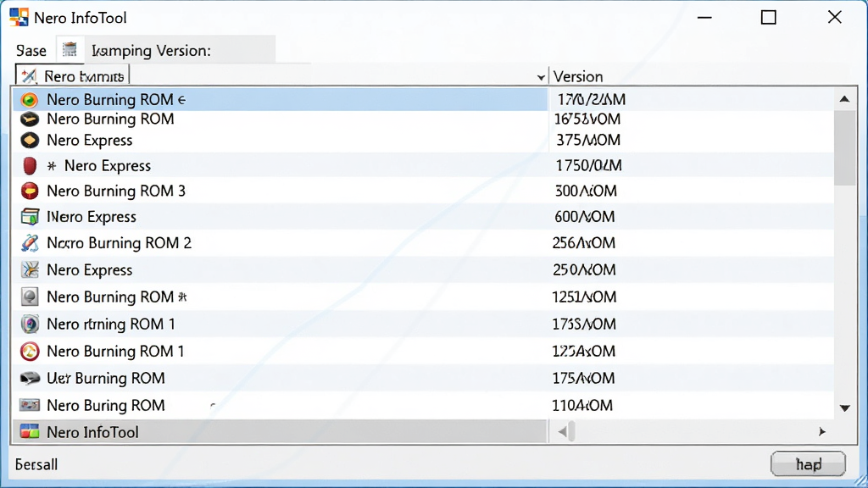Click the version cell starting with 1251
This screenshot has width=868, height=488.
click(584, 297)
